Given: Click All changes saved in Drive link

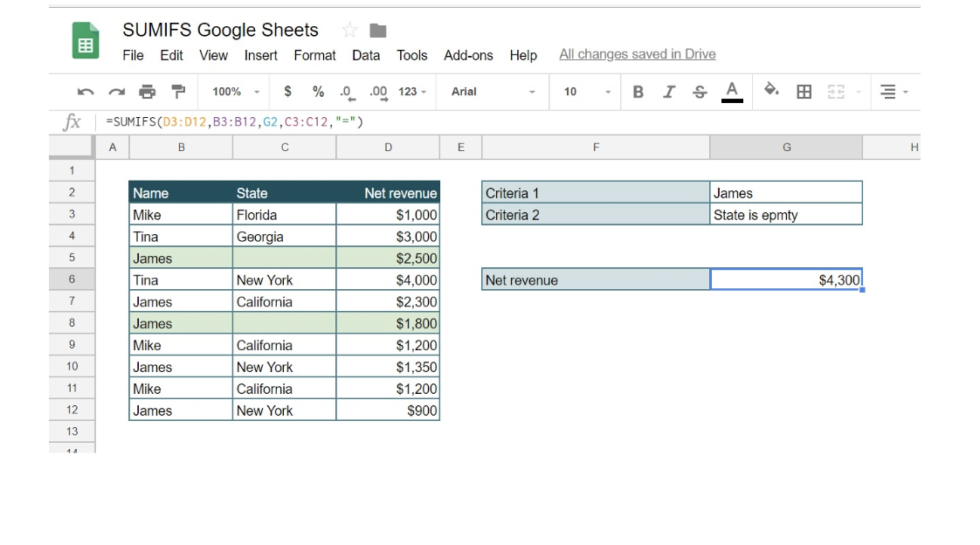Looking at the screenshot, I should point(637,54).
